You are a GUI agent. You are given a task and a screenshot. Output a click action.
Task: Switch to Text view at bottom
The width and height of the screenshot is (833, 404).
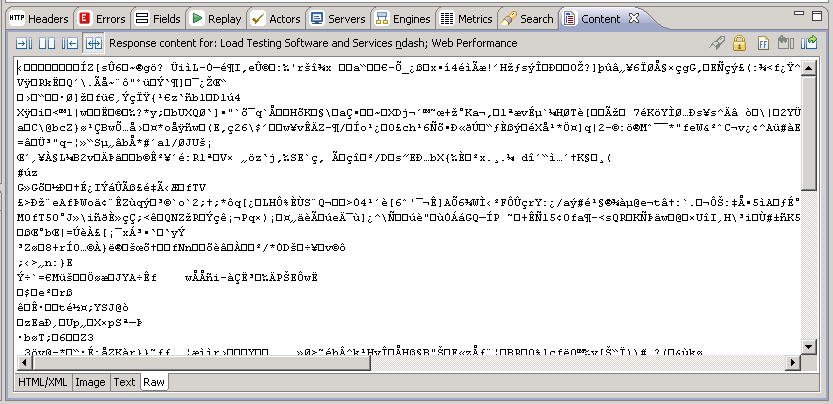click(124, 382)
